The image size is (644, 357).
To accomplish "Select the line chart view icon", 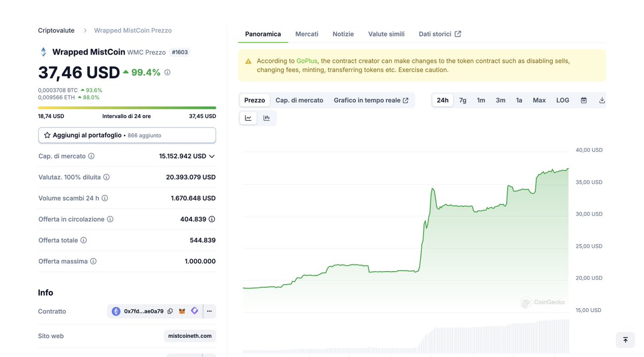I will pyautogui.click(x=248, y=118).
